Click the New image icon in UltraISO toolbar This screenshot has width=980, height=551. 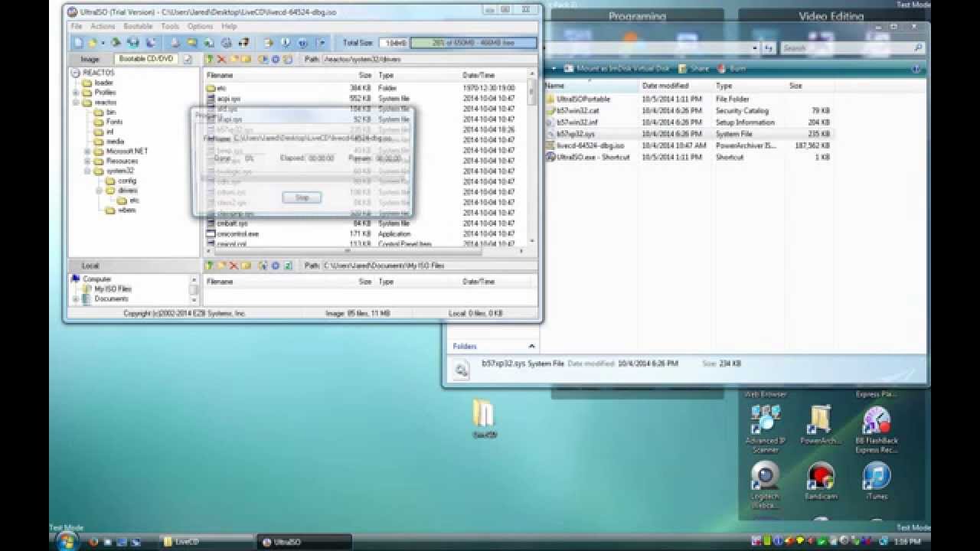coord(77,43)
